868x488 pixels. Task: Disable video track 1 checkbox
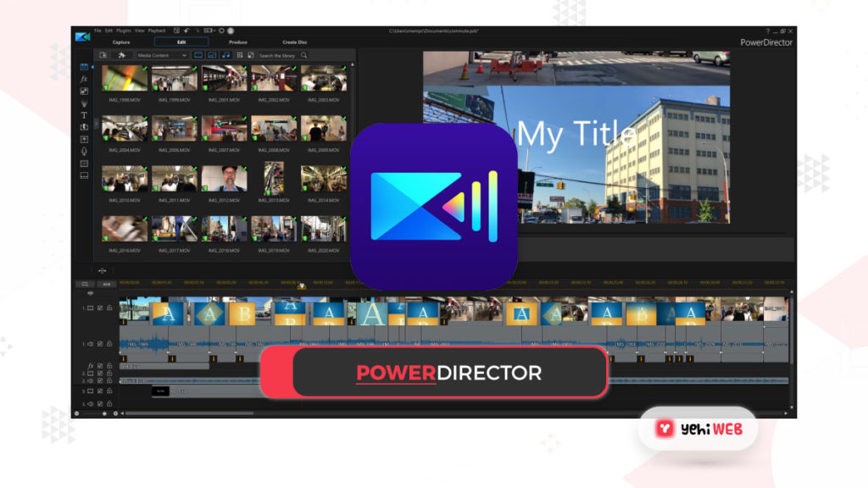(99, 308)
